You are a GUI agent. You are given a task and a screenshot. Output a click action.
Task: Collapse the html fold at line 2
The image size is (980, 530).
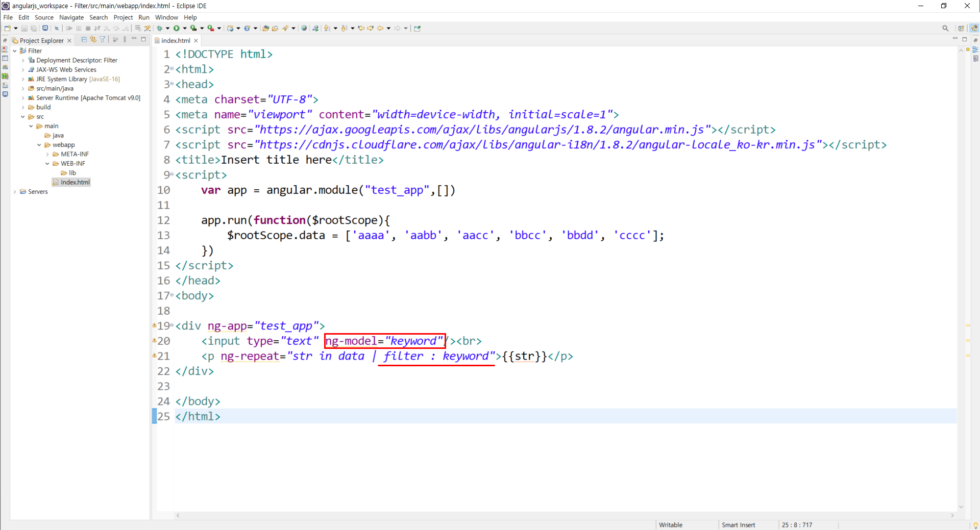tap(172, 68)
